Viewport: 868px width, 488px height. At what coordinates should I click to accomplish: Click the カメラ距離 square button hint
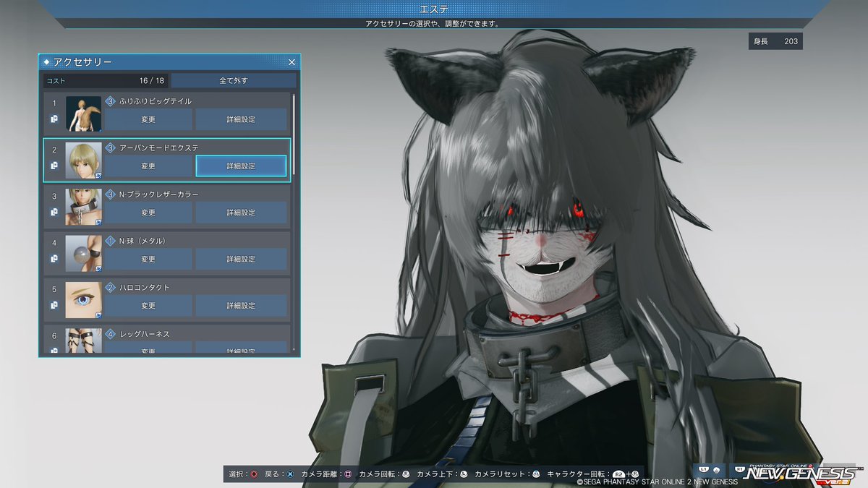tap(348, 474)
